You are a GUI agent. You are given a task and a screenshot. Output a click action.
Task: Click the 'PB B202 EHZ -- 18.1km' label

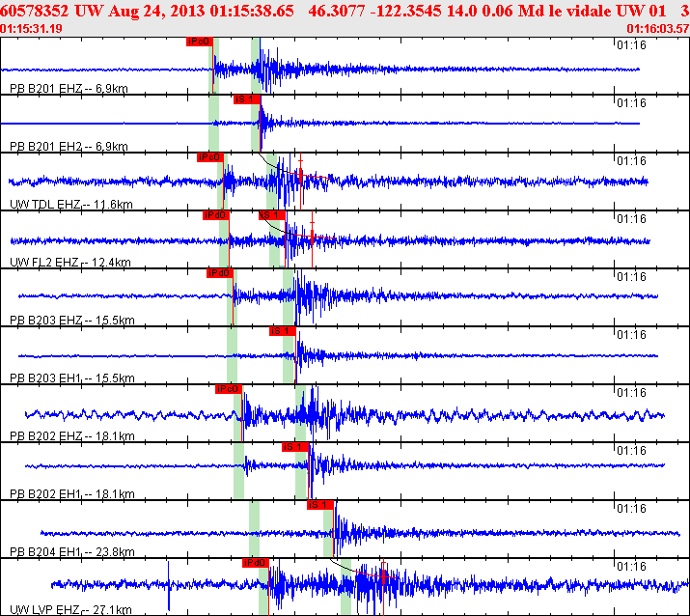72,436
